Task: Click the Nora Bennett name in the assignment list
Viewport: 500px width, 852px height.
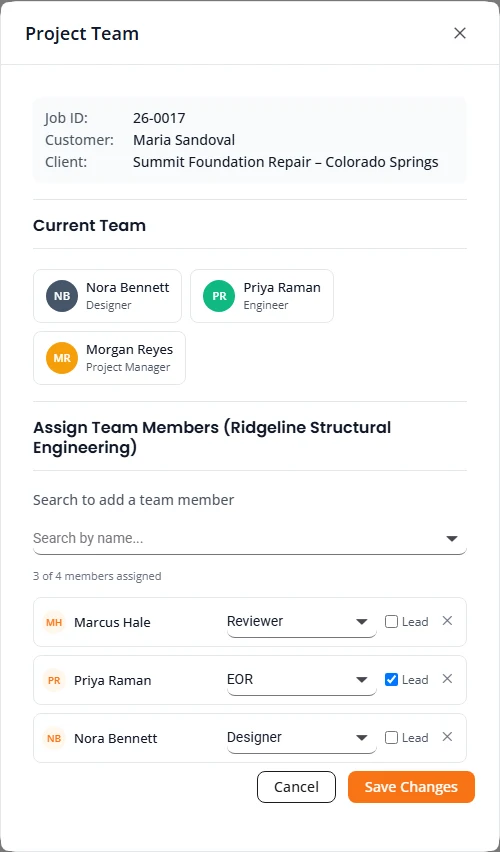Action: click(x=116, y=739)
